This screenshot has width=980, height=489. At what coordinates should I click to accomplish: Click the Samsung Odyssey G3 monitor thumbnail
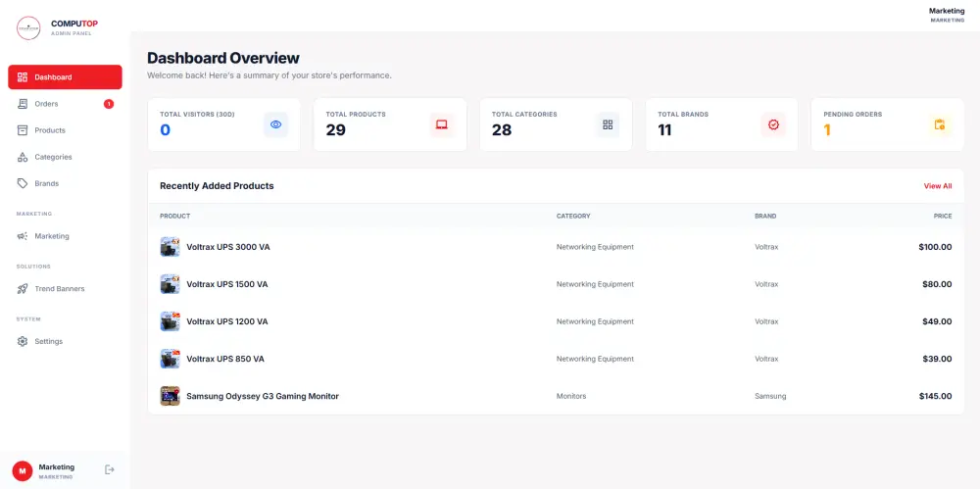pos(170,396)
